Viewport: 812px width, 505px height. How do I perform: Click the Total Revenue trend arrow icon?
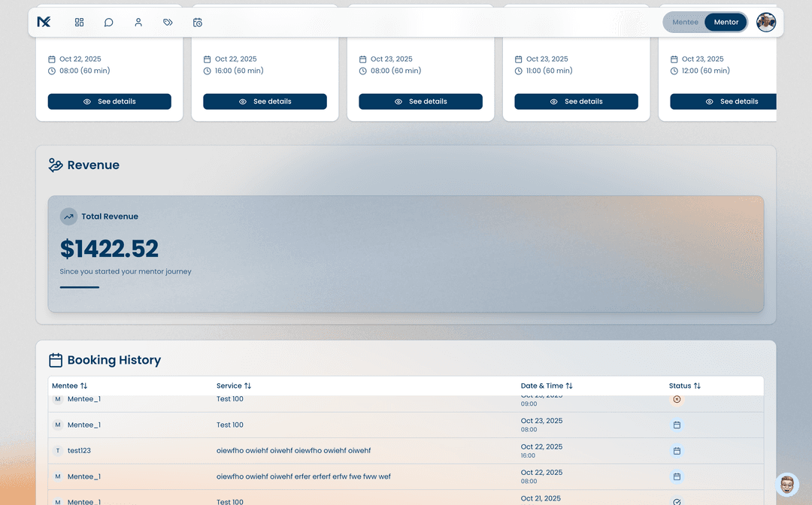pos(69,216)
